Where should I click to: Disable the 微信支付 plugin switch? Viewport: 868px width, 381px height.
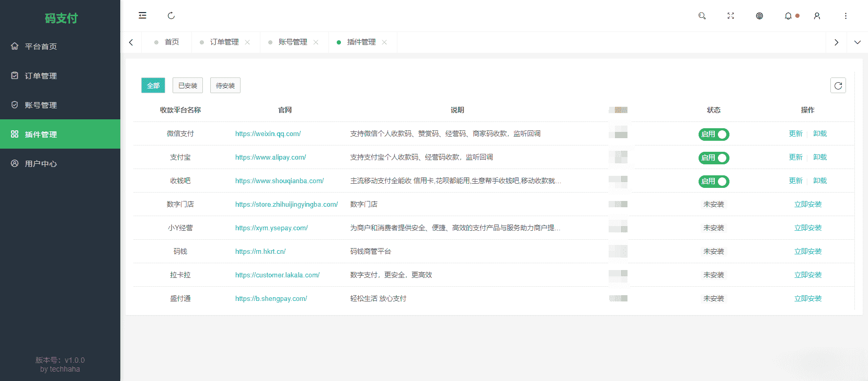[714, 135]
